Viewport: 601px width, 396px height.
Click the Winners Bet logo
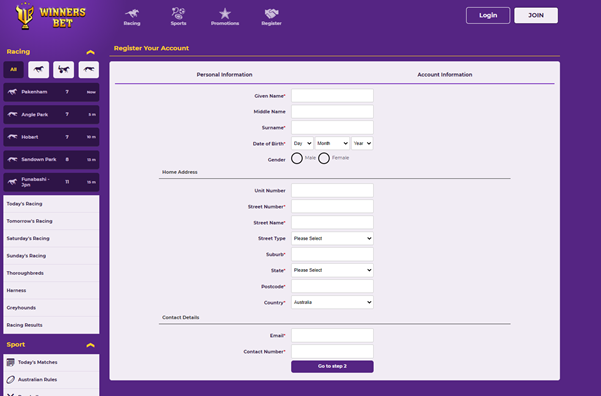[50, 16]
